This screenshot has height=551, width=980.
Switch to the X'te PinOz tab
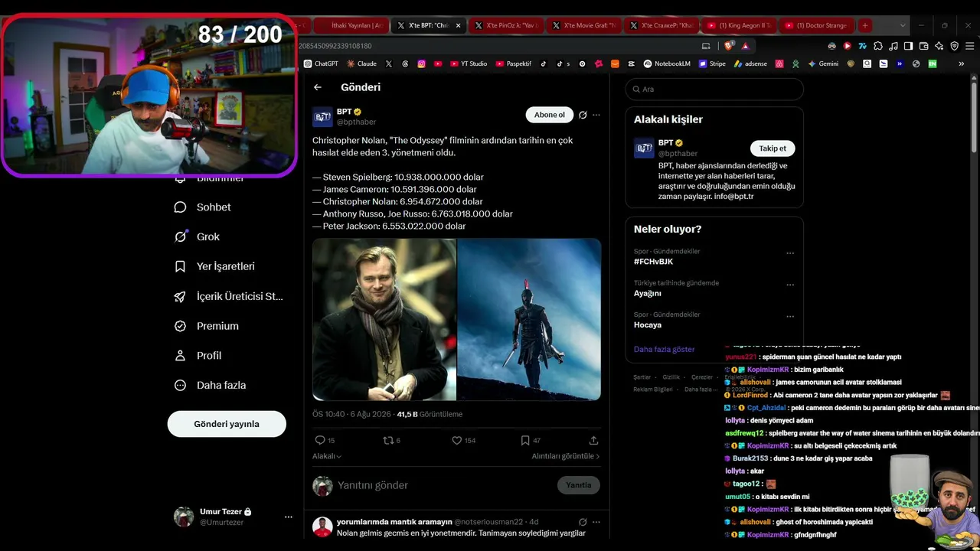pos(506,25)
